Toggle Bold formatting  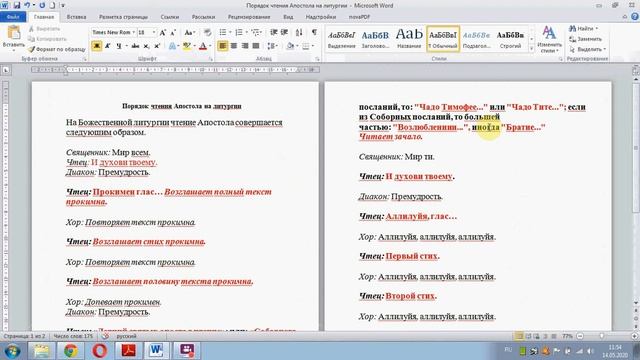[x=97, y=46]
